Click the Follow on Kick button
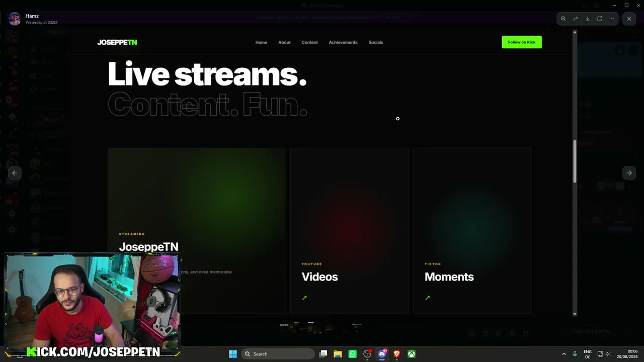644x362 pixels. coord(522,42)
